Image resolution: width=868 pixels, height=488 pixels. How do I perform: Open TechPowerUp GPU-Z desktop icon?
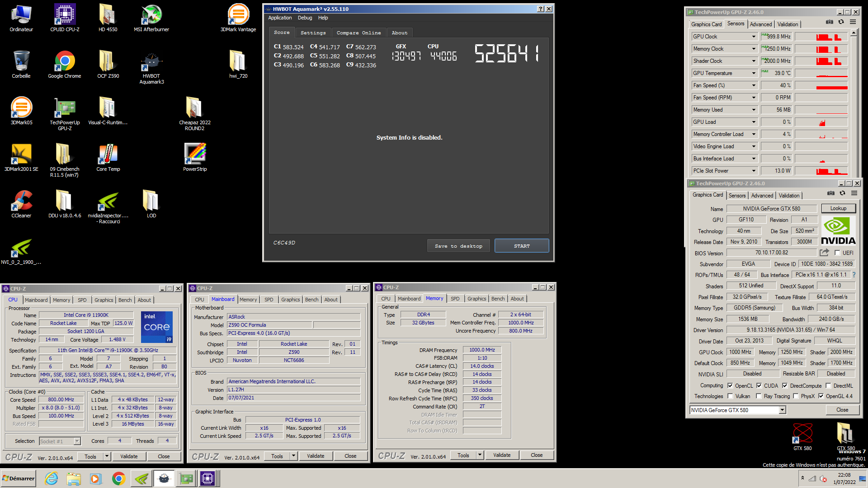point(65,114)
